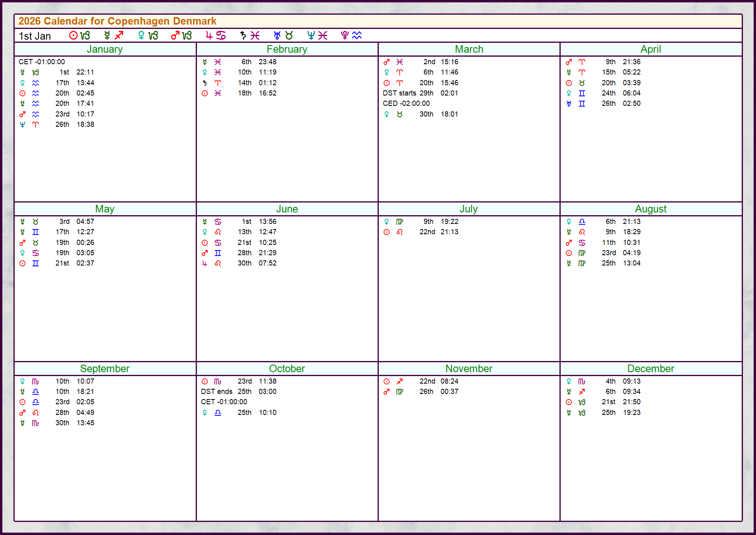Select the October month header
The height and width of the screenshot is (535, 756).
click(x=287, y=369)
